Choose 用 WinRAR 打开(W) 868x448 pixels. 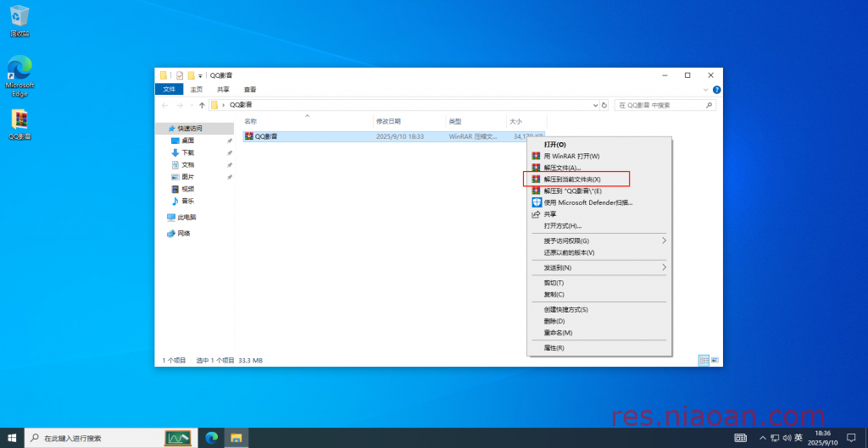point(599,156)
